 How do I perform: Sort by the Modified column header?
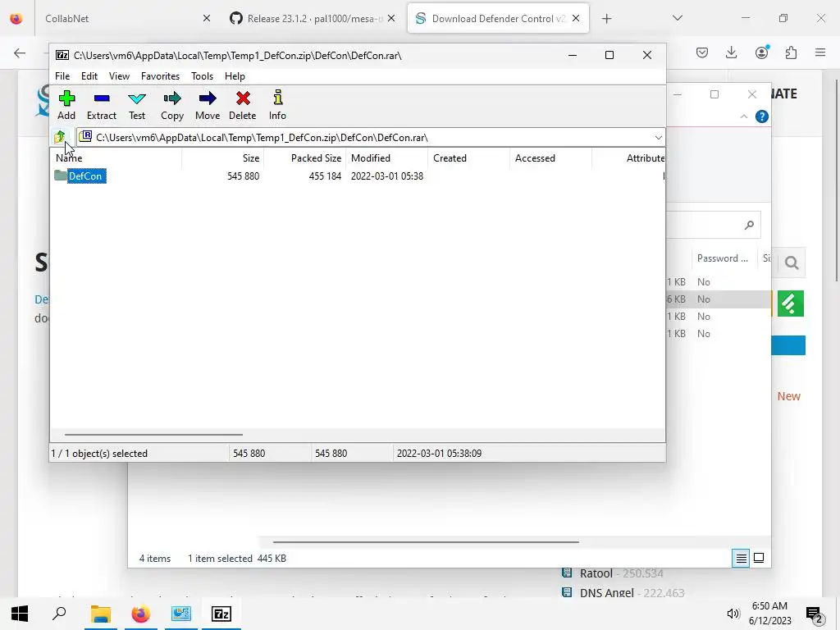387,158
